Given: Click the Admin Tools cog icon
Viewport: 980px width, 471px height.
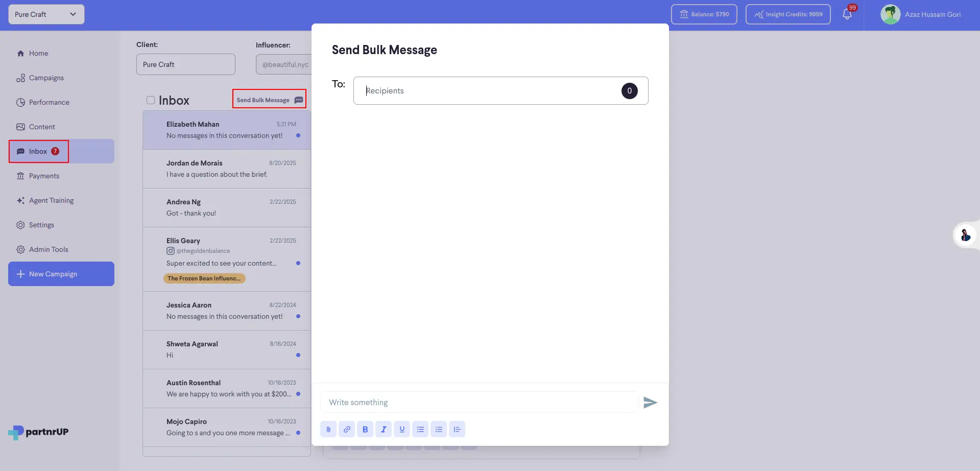Looking at the screenshot, I should point(20,249).
